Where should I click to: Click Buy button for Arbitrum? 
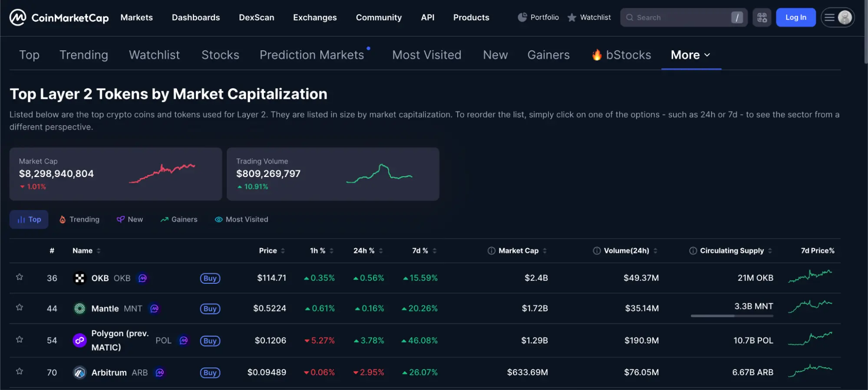[210, 373]
